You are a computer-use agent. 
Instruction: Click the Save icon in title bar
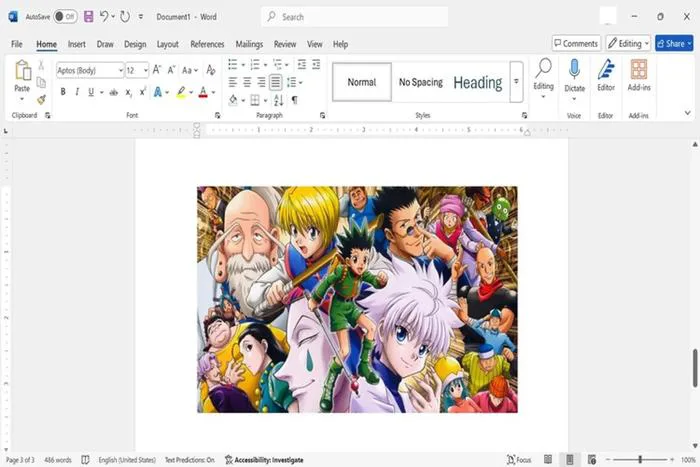pos(88,17)
